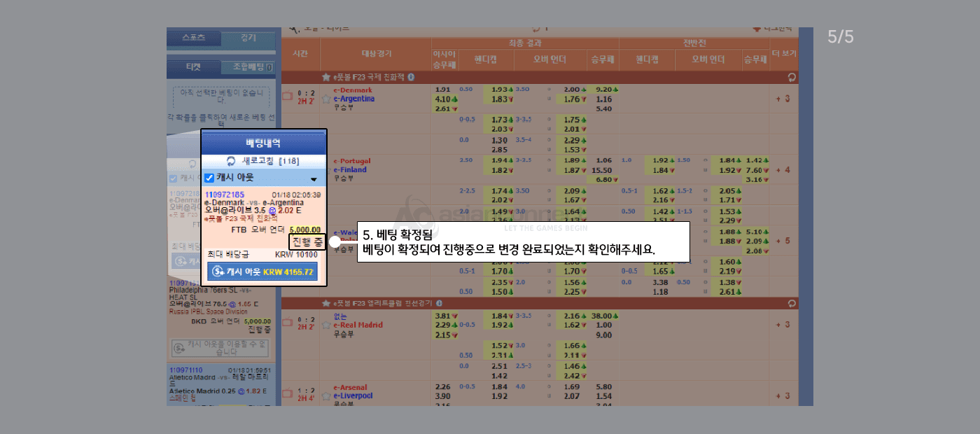Click the live TV icon for Real Madrid match
980x434 pixels.
point(288,322)
